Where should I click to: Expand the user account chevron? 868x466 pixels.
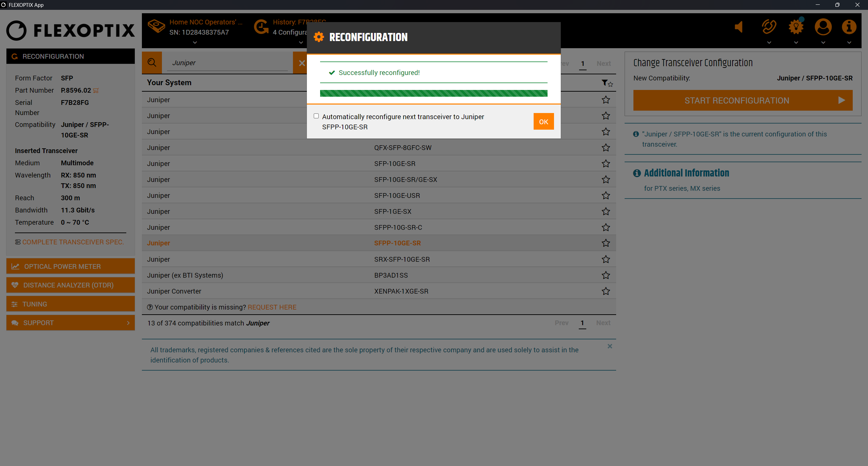click(823, 43)
